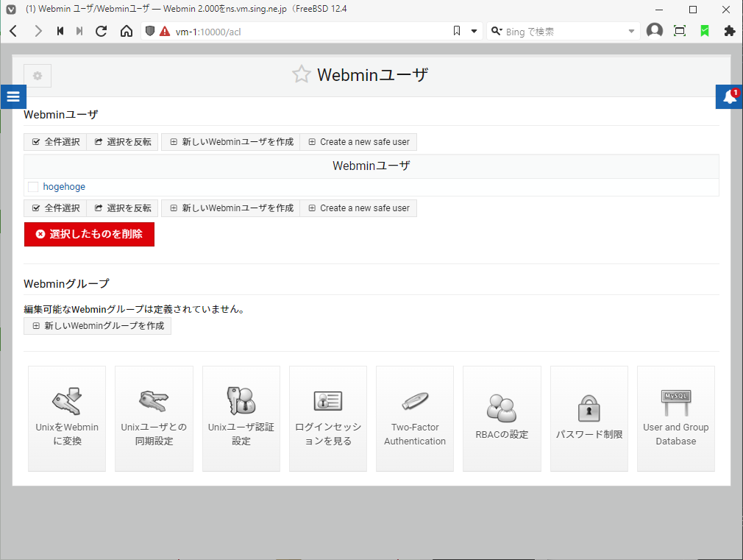This screenshot has width=743, height=560.
Task: Focus the Bing search field
Action: point(565,32)
